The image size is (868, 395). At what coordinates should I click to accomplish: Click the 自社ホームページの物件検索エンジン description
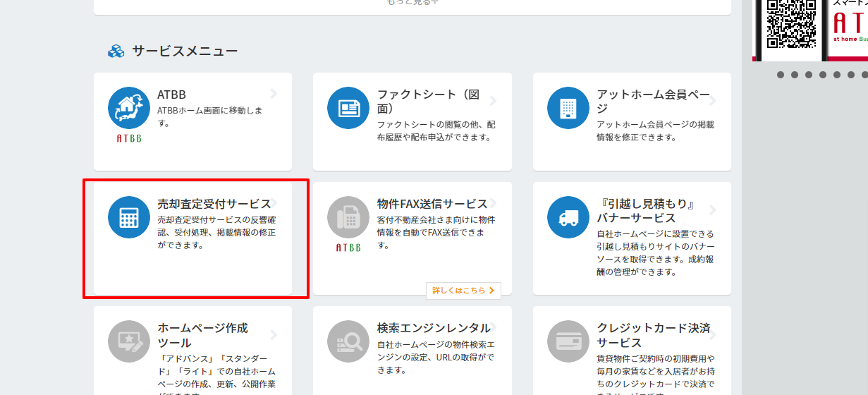(x=436, y=358)
